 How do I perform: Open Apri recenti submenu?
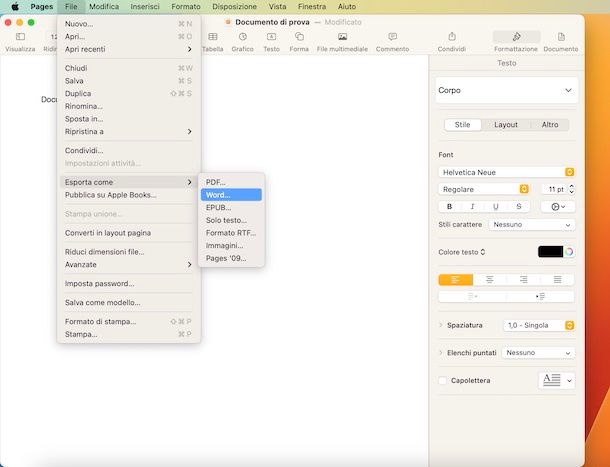click(x=128, y=49)
